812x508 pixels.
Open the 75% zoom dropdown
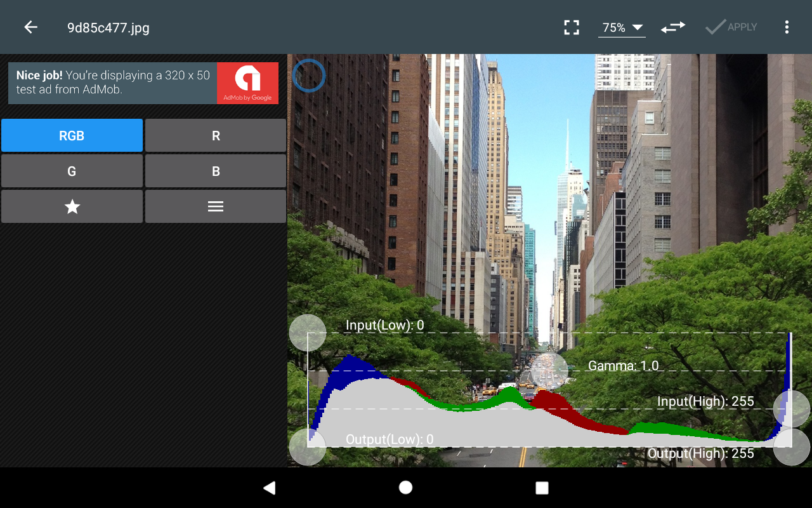[x=622, y=27]
